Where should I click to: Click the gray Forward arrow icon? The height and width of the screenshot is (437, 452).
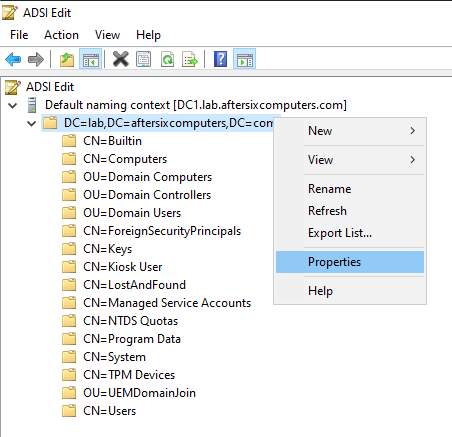tap(36, 60)
